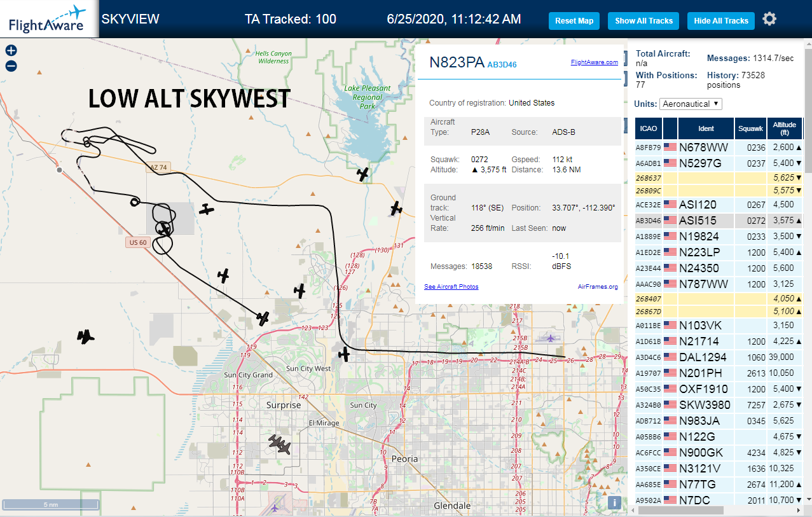Open FlightAware.com link in aircraft popup
812x517 pixels.
[595, 62]
